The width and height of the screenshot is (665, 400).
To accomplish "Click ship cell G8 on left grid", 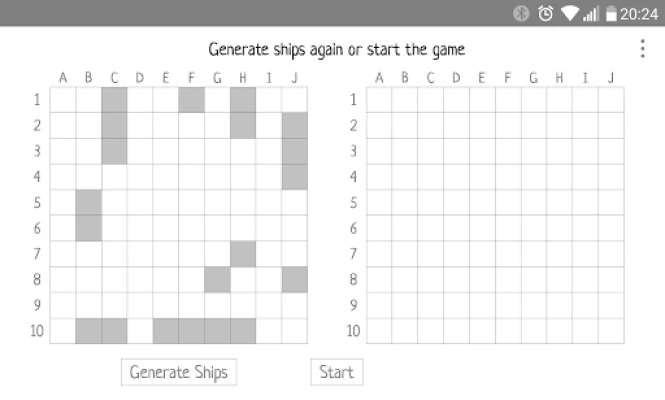I will [217, 280].
